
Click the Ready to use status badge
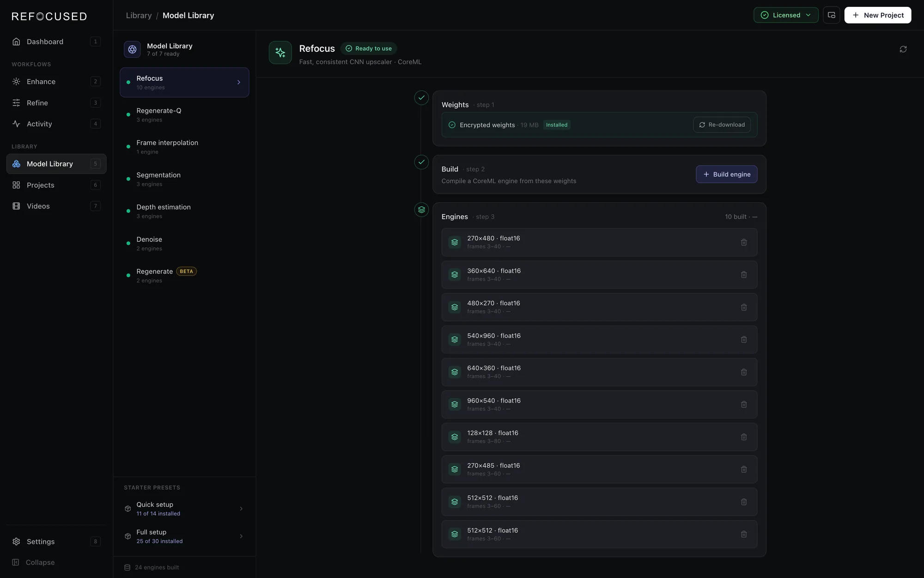click(x=369, y=49)
